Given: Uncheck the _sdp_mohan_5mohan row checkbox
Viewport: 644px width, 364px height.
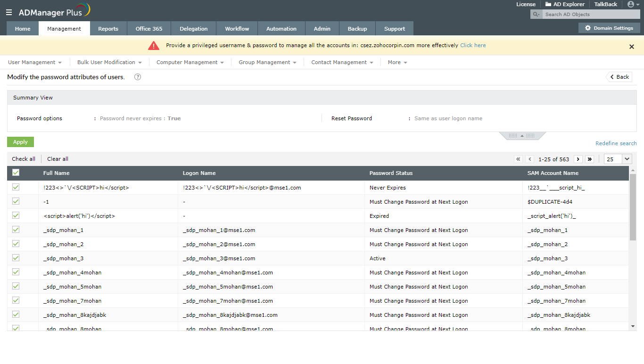Looking at the screenshot, I should [16, 286].
